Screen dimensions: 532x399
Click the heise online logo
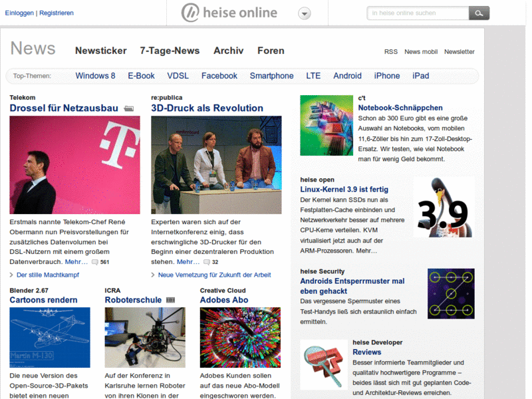click(x=229, y=13)
